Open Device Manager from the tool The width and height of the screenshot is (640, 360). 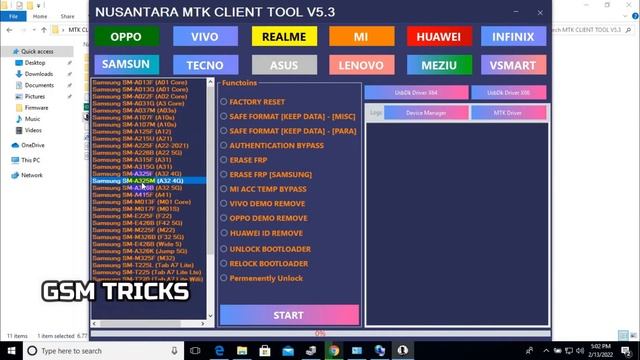click(426, 113)
